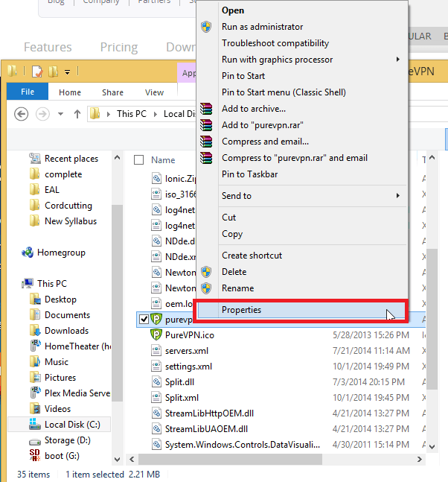448x482 pixels.
Task: Click the back arrow navigation button
Action: (21, 114)
